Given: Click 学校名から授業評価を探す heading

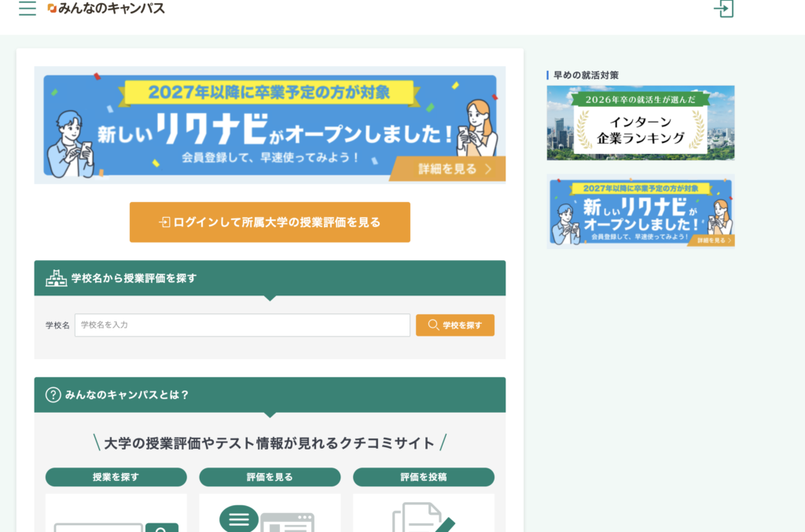Looking at the screenshot, I should click(x=134, y=278).
